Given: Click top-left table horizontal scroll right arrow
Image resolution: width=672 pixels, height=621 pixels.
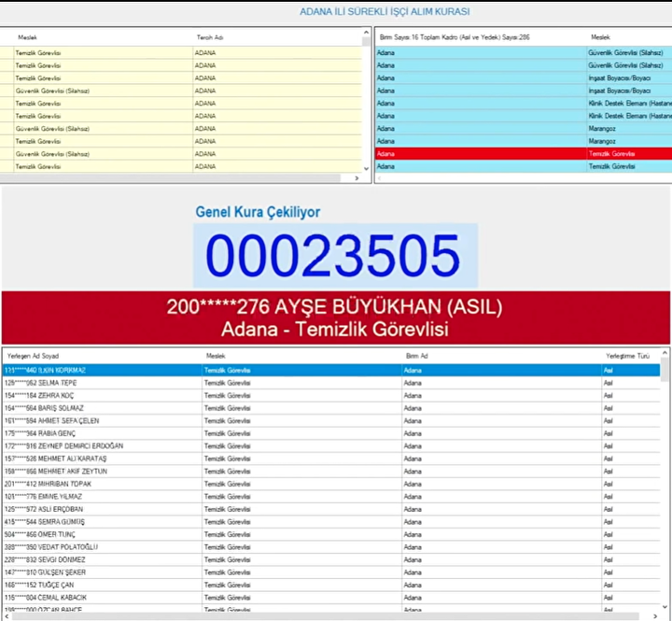Looking at the screenshot, I should (x=357, y=178).
